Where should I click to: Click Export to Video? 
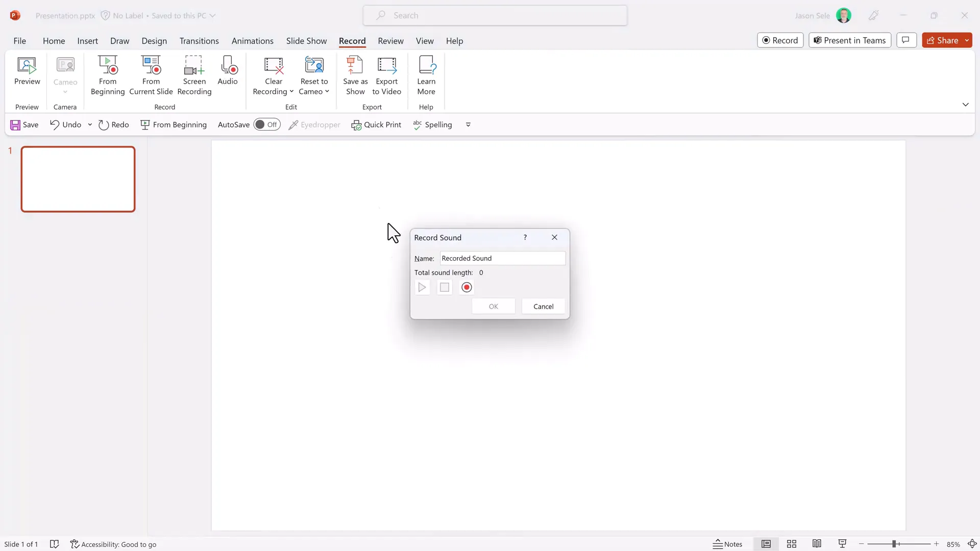click(x=387, y=76)
